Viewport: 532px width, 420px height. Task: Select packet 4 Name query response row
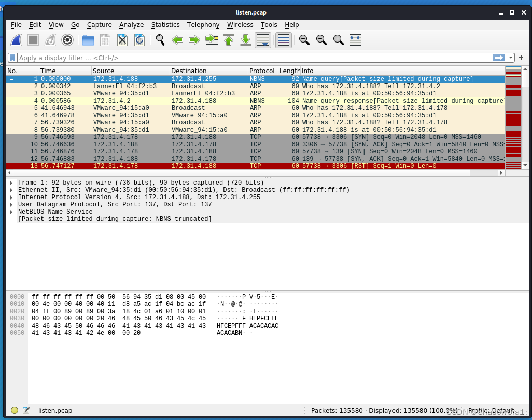coord(256,101)
